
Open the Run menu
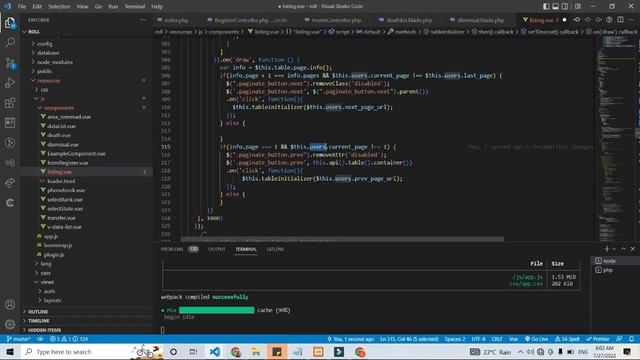pos(113,7)
